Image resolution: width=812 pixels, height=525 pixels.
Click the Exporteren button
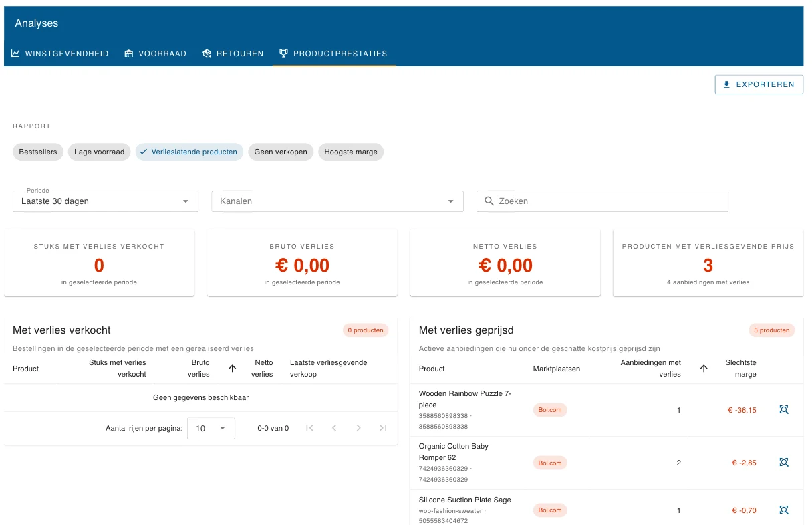(x=759, y=84)
